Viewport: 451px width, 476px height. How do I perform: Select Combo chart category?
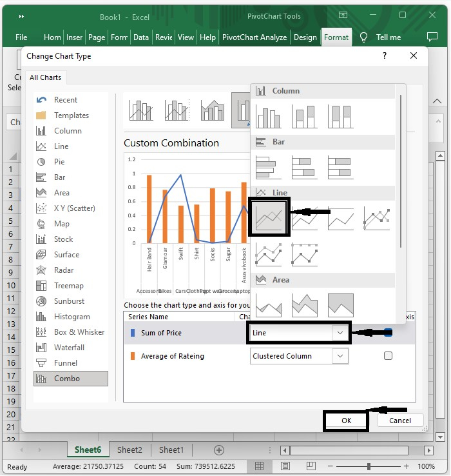[70, 379]
